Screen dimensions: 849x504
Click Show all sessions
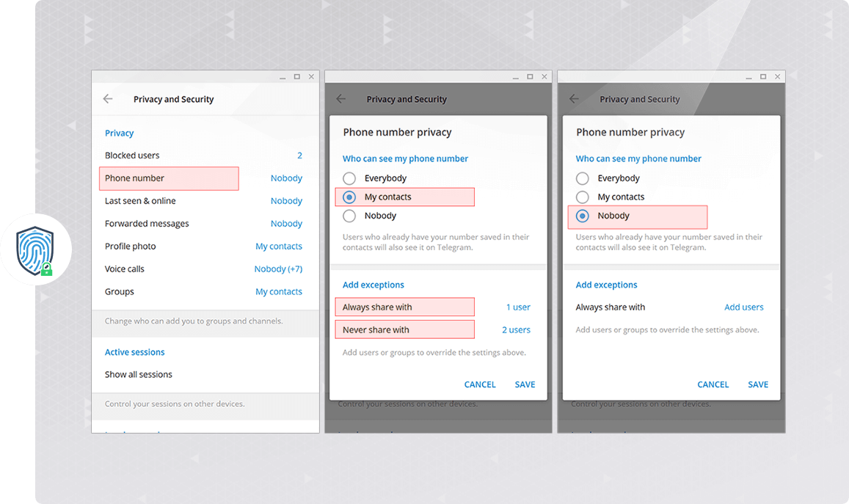(x=139, y=375)
